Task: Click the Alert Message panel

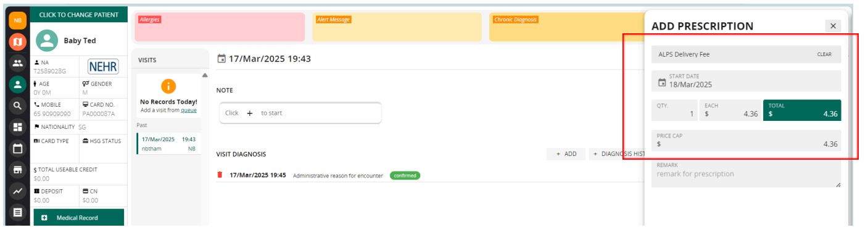Action: click(397, 27)
